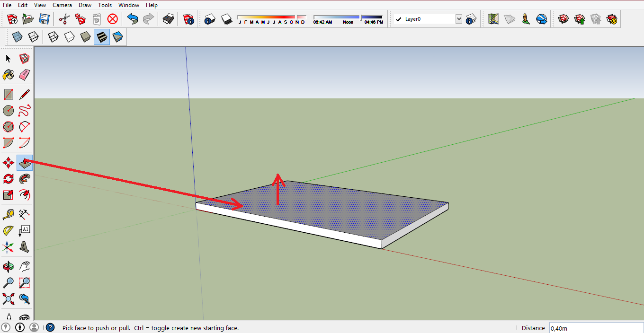The width and height of the screenshot is (644, 333).
Task: Choose the Make Component tool
Action: pos(25,59)
